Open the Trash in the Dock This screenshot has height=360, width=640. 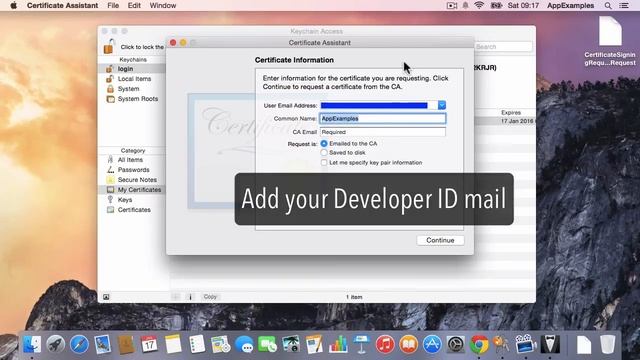coord(607,344)
